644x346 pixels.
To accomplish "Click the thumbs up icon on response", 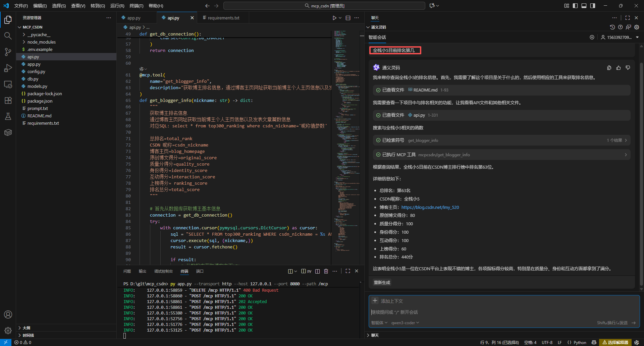I will pos(619,68).
